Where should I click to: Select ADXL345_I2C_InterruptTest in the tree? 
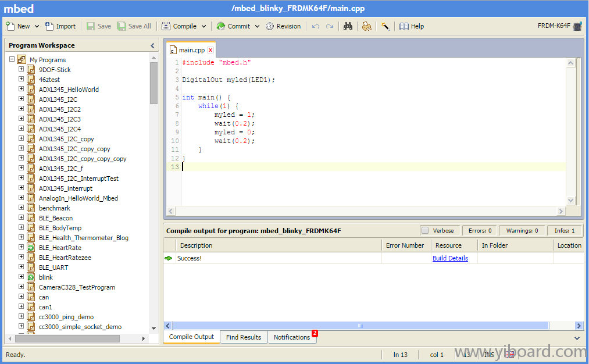[78, 179]
